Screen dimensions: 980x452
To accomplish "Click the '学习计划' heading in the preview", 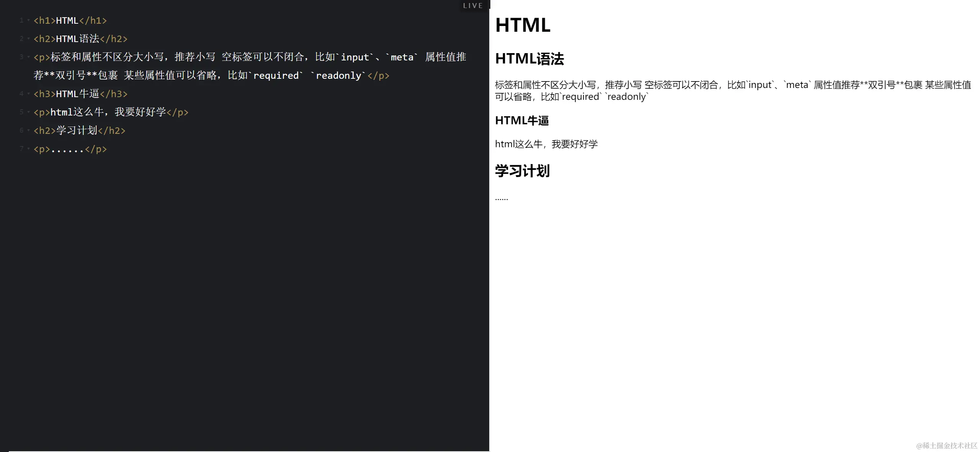I will (522, 171).
